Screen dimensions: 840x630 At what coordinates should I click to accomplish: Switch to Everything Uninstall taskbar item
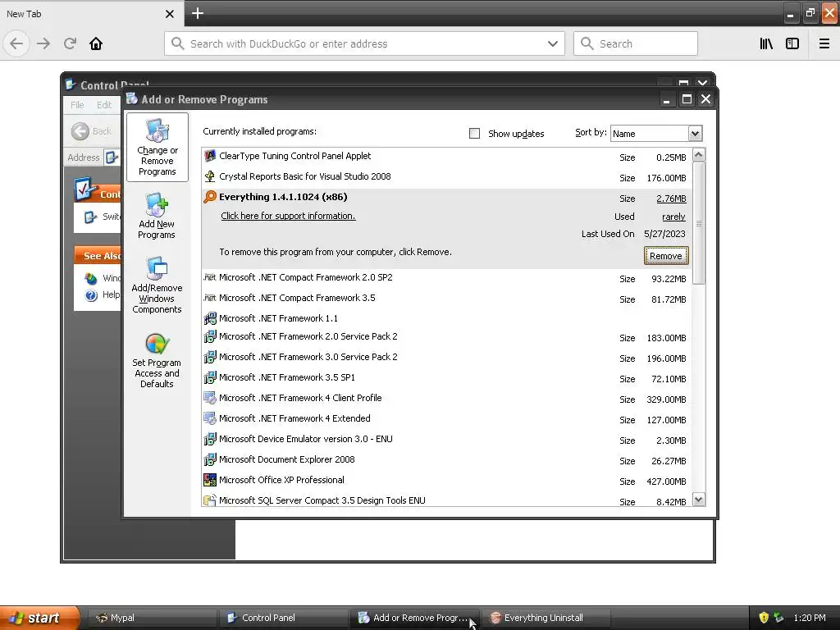[545, 618]
